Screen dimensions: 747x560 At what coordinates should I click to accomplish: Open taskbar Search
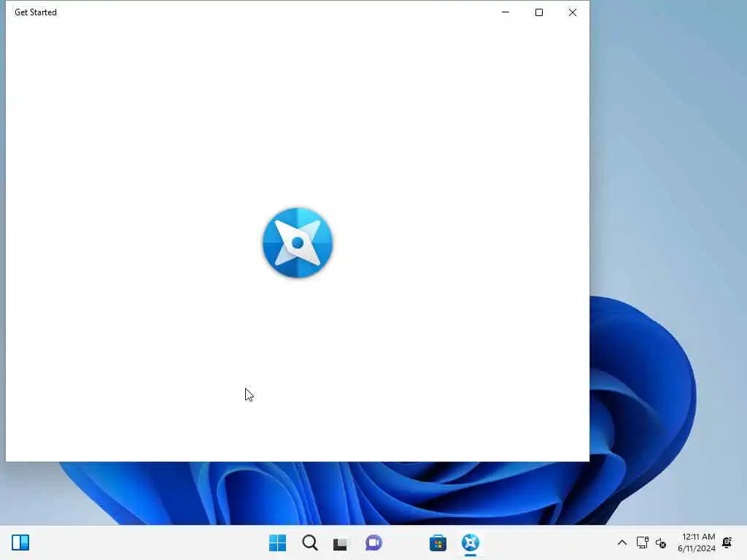click(309, 542)
